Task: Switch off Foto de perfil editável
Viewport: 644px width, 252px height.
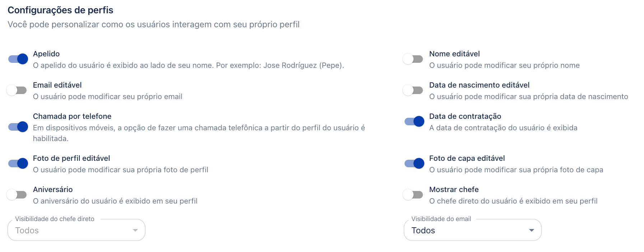Action: (18, 163)
